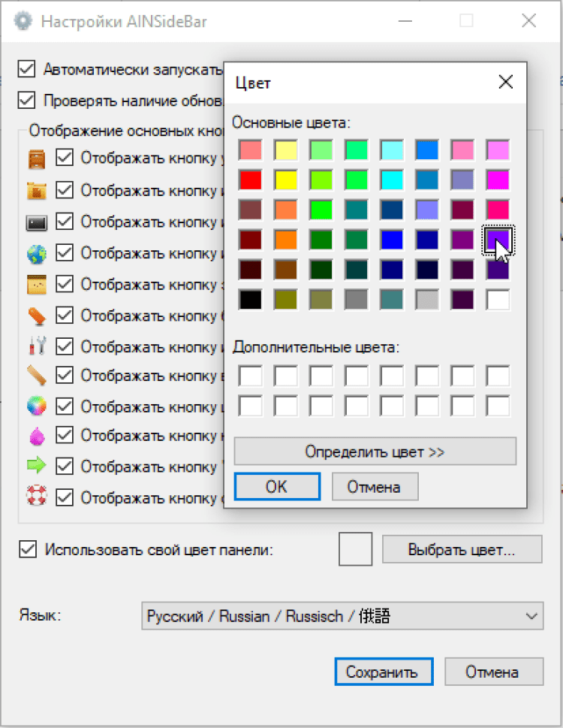Uncheck the box beside the drawer cabinet icon
Screen dimensions: 563x728
[65, 158]
